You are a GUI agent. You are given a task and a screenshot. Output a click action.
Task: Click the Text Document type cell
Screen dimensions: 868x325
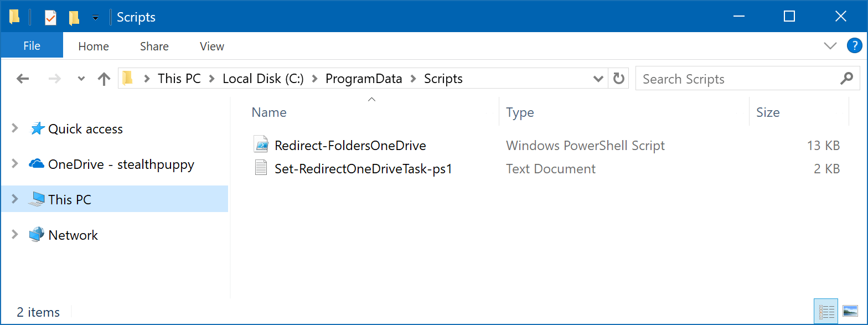point(551,169)
